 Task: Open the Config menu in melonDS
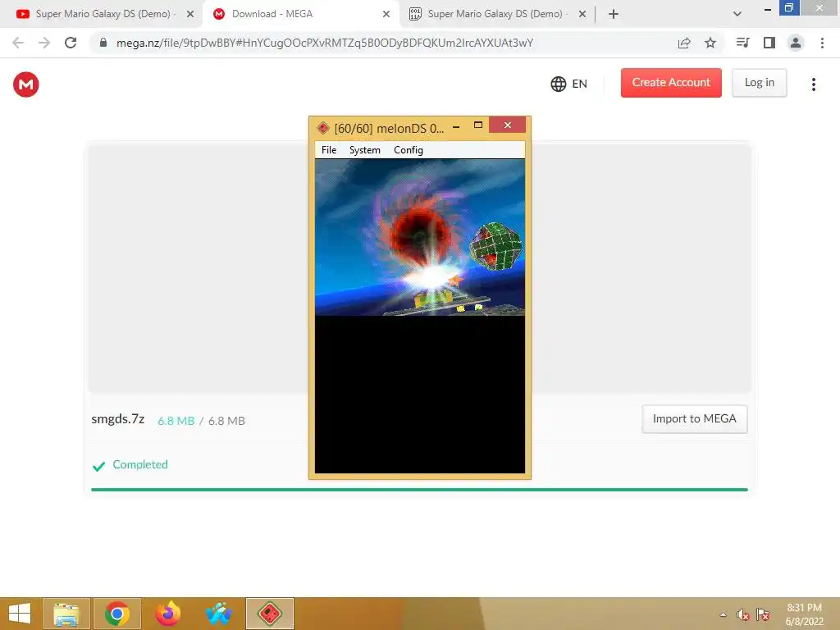(409, 150)
